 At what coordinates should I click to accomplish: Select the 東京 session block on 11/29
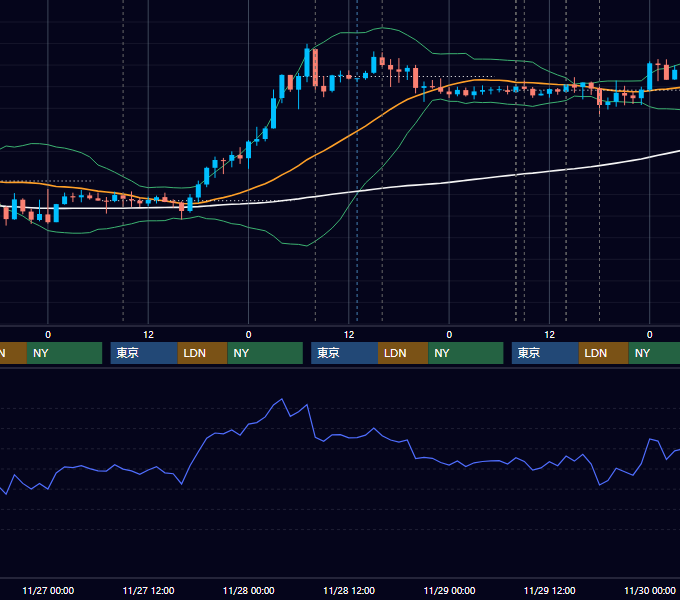pos(545,353)
